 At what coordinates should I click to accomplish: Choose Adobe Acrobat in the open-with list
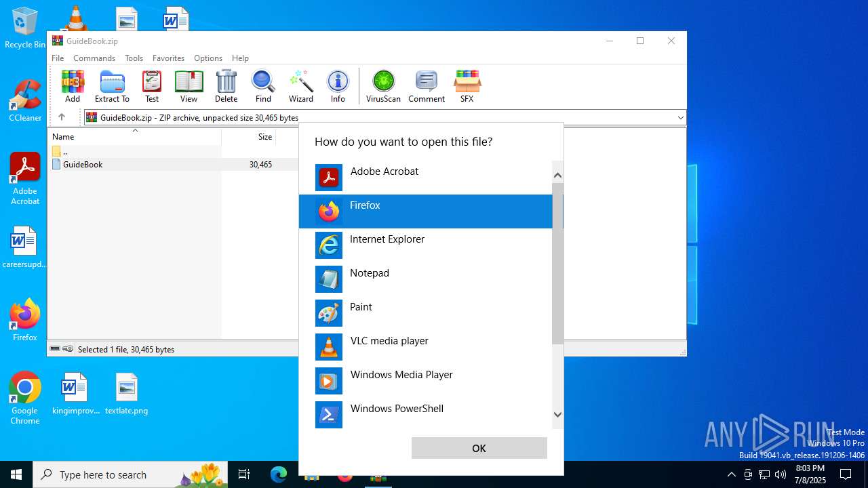425,178
